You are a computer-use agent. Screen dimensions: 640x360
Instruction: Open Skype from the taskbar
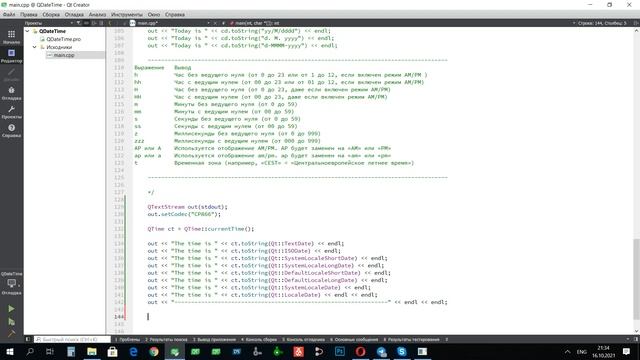coord(402,351)
